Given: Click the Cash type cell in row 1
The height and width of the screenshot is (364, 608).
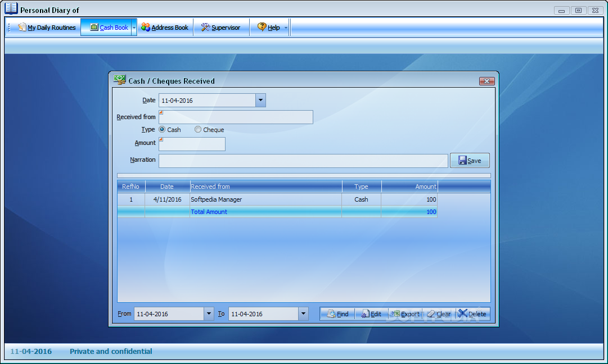Looking at the screenshot, I should [x=362, y=199].
